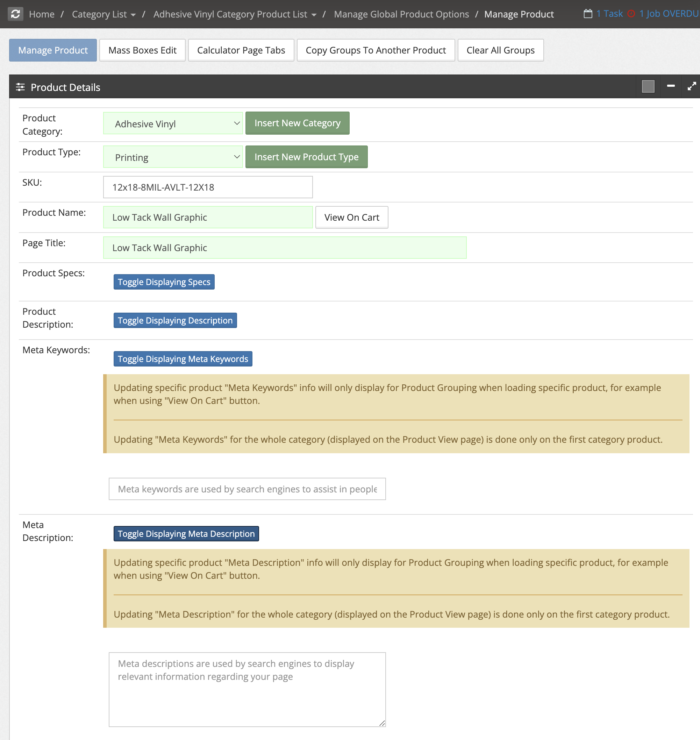The width and height of the screenshot is (700, 740).
Task: Click the red overdue clock icon
Action: click(631, 14)
